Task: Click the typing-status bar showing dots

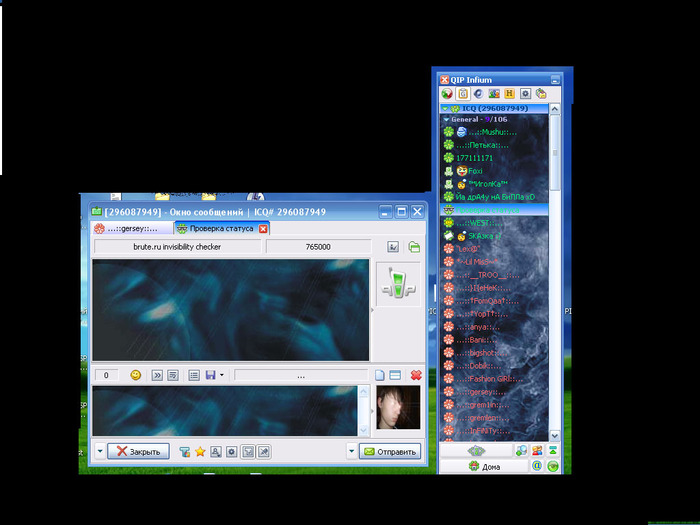Action: coord(301,375)
